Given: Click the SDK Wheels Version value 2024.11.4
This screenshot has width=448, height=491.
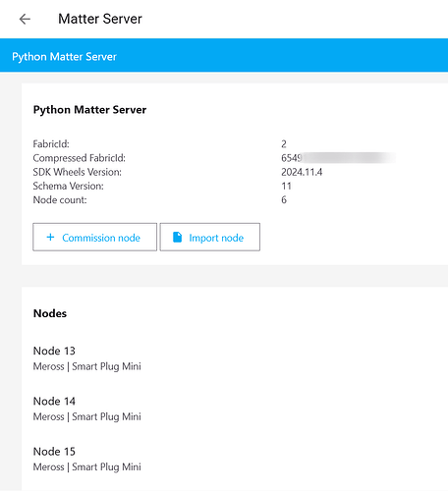Looking at the screenshot, I should tap(302, 172).
